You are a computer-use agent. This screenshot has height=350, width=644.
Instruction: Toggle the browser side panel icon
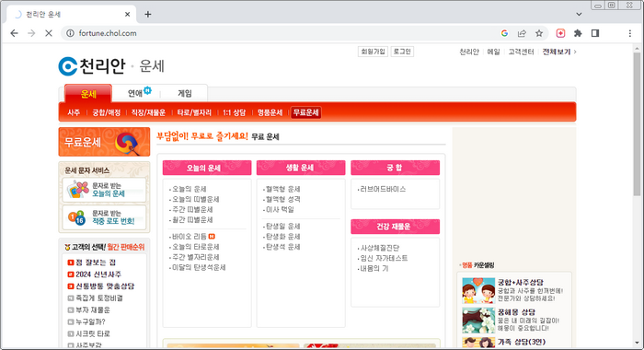[595, 33]
